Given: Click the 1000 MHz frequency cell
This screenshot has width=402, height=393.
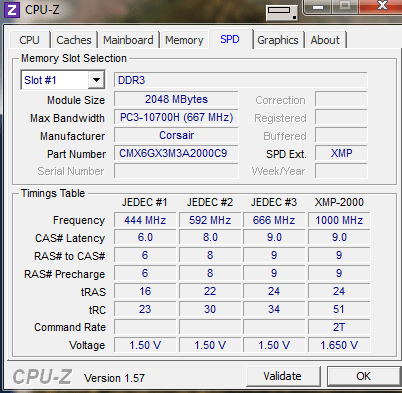Looking at the screenshot, I should pos(339,220).
